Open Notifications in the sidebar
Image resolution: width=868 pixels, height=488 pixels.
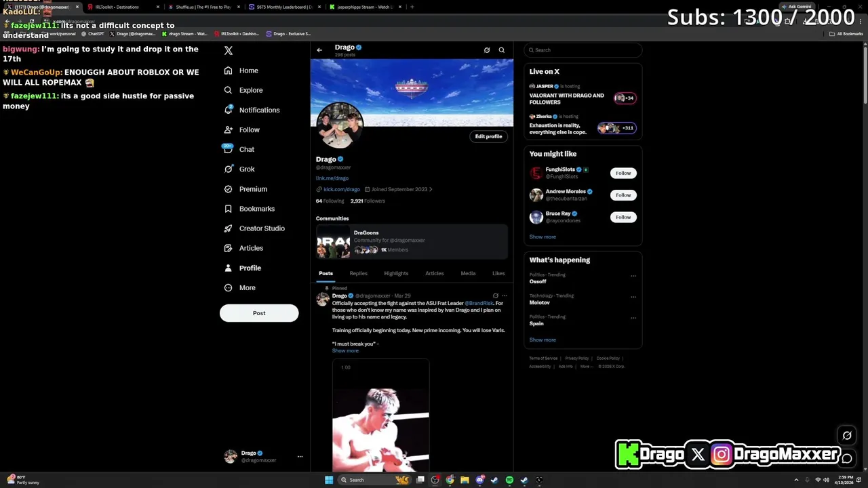pyautogui.click(x=251, y=110)
